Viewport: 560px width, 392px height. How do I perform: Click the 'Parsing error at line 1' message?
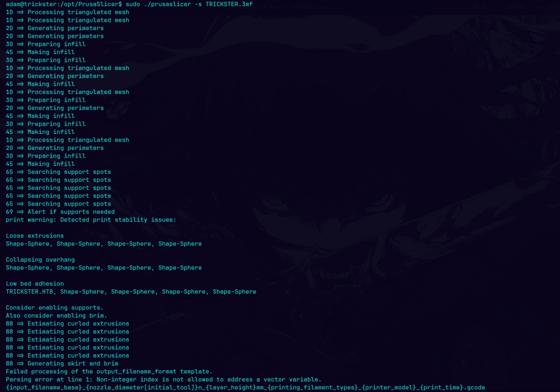click(x=163, y=379)
